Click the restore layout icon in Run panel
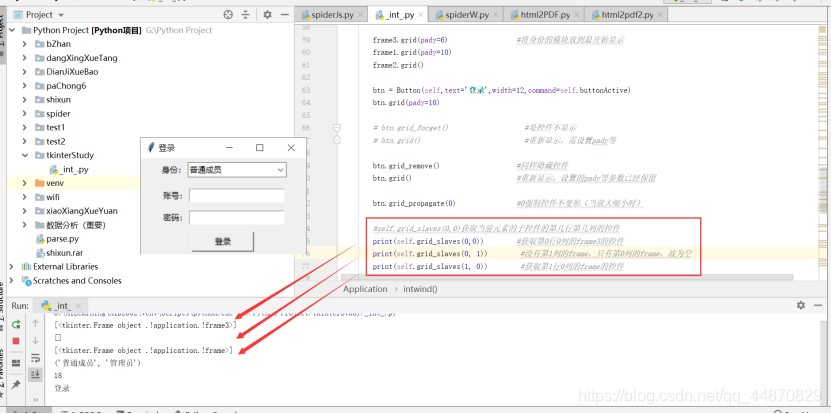The image size is (831, 414). (x=16, y=363)
